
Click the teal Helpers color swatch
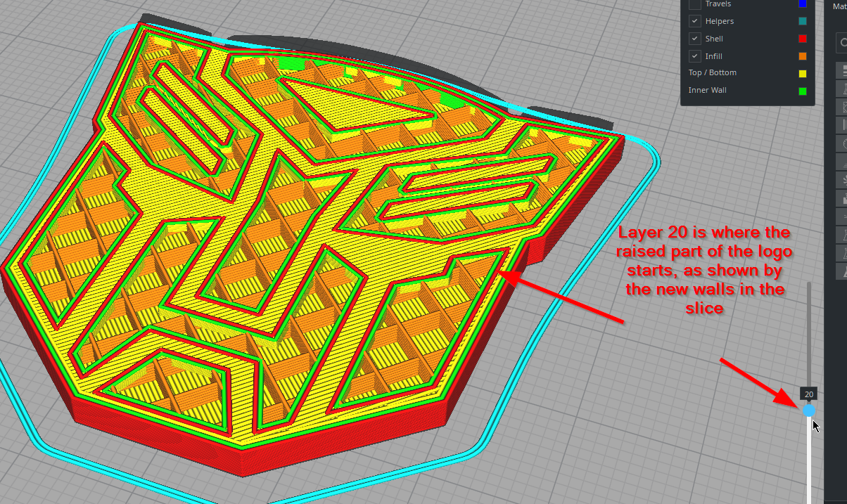[803, 21]
